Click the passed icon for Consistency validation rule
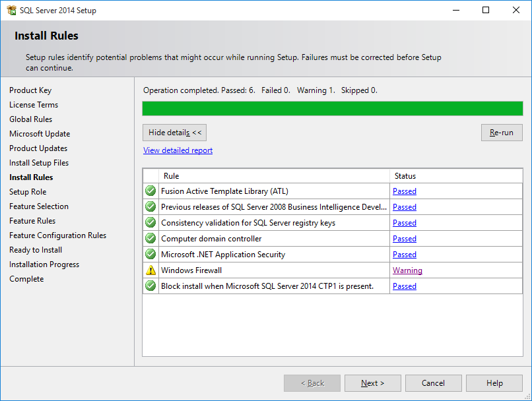This screenshot has height=401, width=532. [150, 222]
